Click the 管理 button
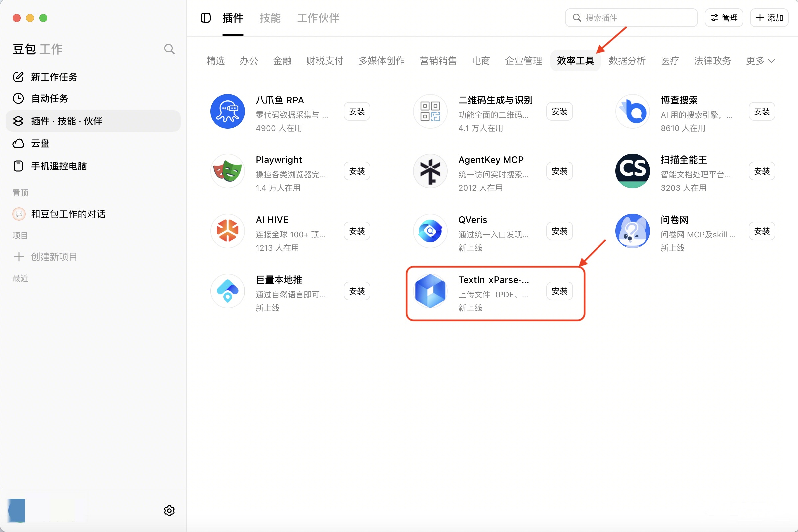Viewport: 798px width, 532px height. coord(724,18)
